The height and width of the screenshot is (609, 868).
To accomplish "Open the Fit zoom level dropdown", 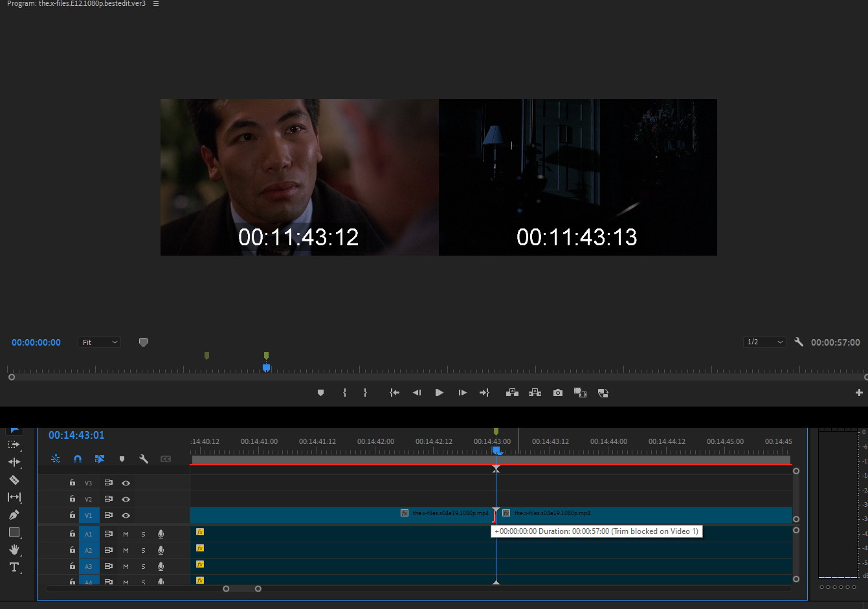I will (x=100, y=342).
